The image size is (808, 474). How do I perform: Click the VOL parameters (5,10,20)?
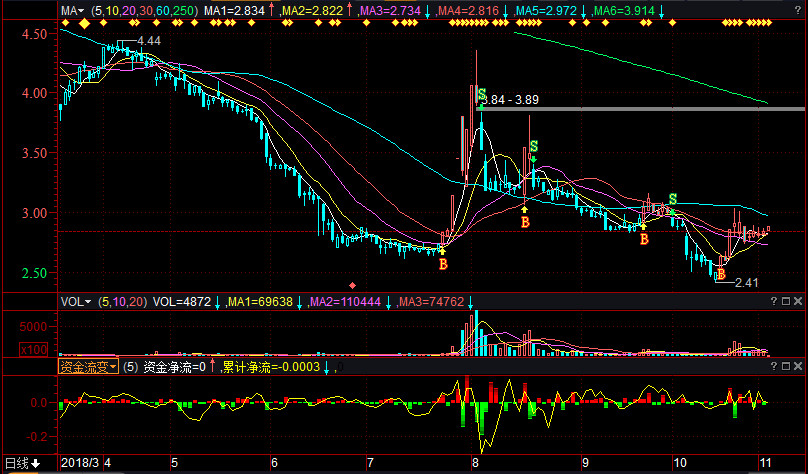(123, 302)
